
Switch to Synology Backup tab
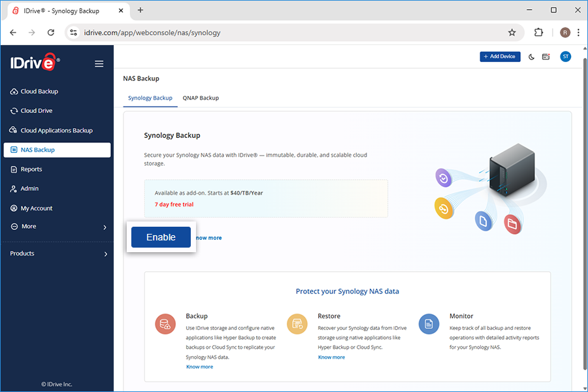coord(150,98)
